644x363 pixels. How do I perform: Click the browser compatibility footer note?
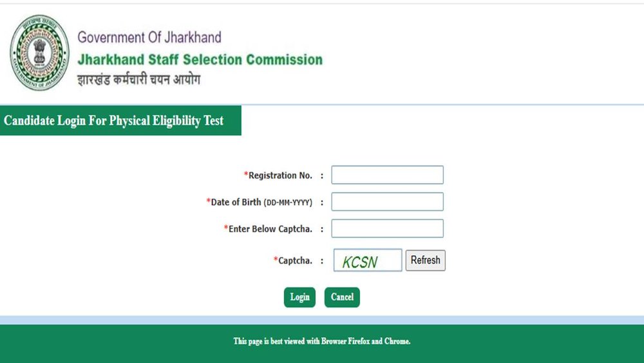click(322, 341)
